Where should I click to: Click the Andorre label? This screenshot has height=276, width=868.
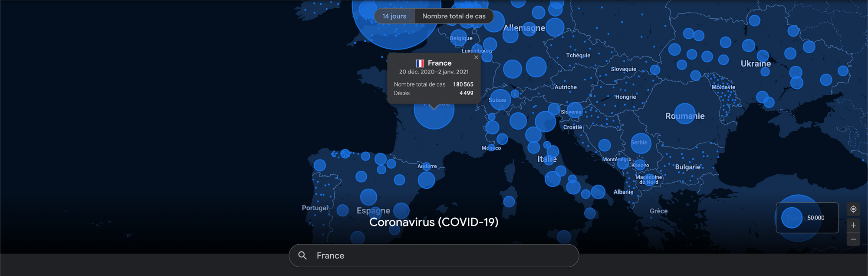coord(427,166)
